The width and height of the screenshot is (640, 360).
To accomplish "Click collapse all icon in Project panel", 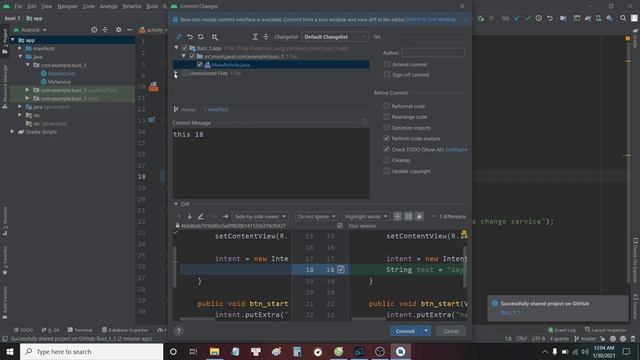I will pyautogui.click(x=105, y=30).
